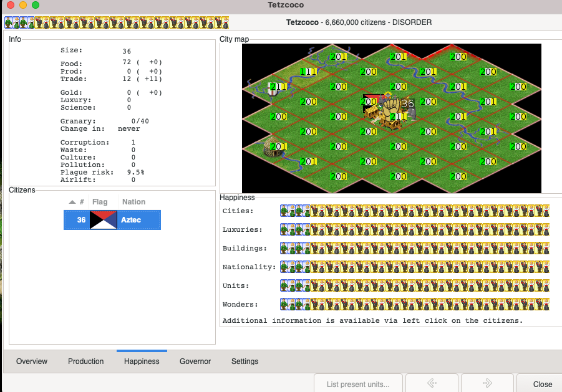This screenshot has width=562, height=392.
Task: Click the Aztec flag in the Citizens list
Action: [104, 220]
